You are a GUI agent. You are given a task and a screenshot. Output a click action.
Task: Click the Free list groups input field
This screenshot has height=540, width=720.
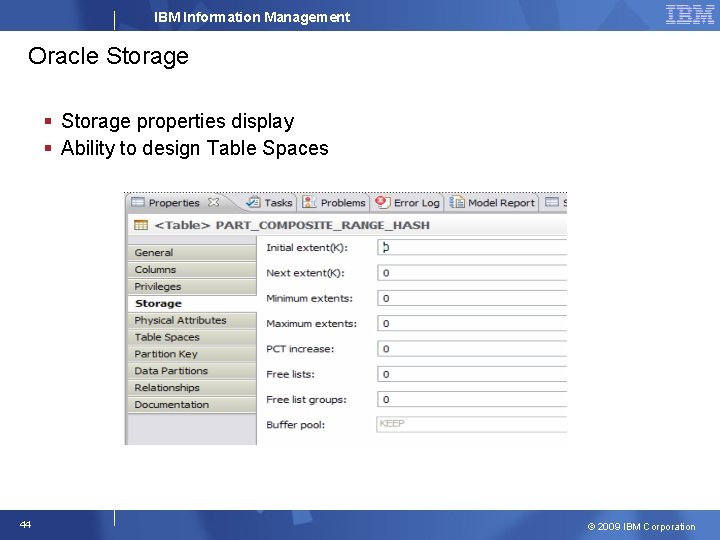pyautogui.click(x=472, y=399)
